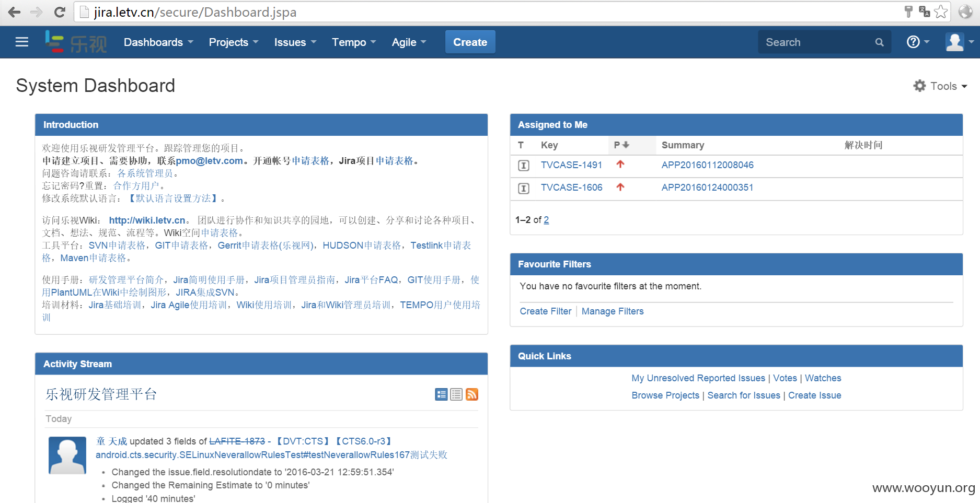The height and width of the screenshot is (503, 980).
Task: Click the Letv logo
Action: [76, 42]
